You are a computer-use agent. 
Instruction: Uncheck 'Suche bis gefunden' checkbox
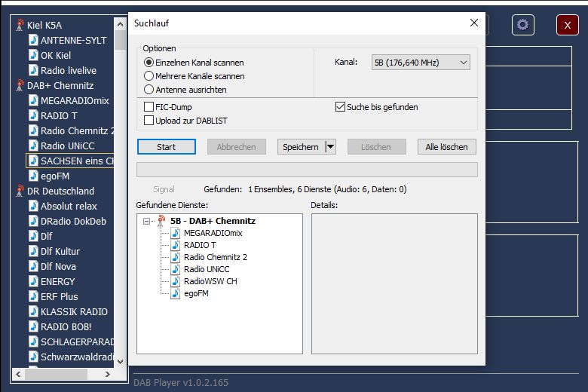(x=340, y=107)
